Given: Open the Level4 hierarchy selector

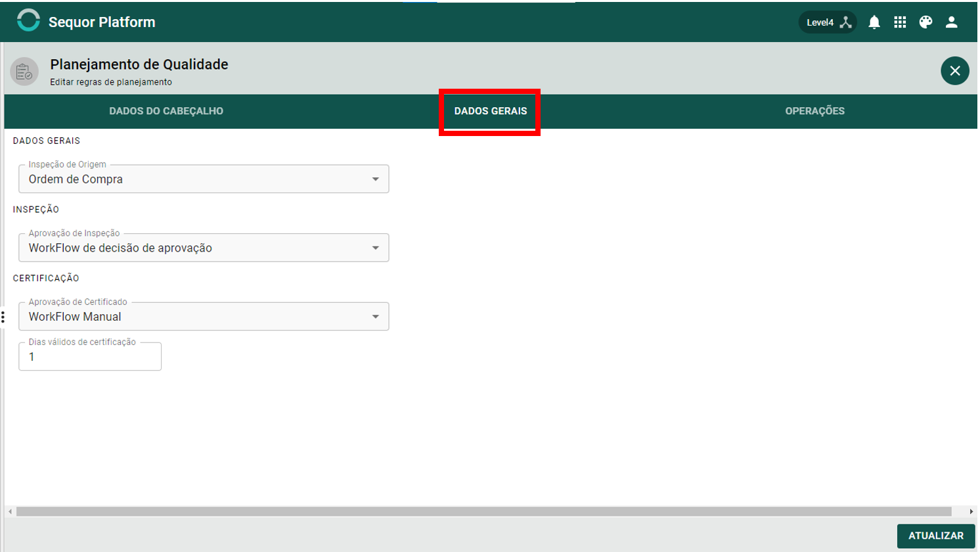Looking at the screenshot, I should point(828,22).
